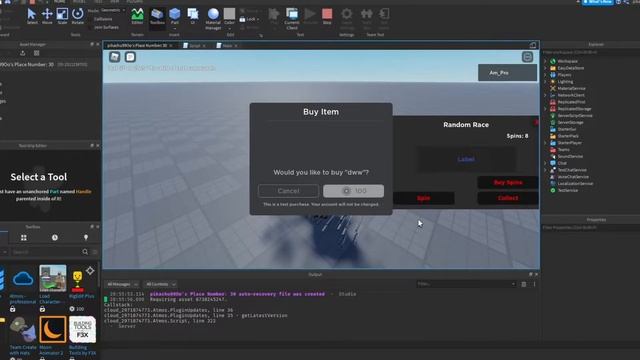The height and width of the screenshot is (360, 640).
Task: Switch to the third document tab
Action: point(227,45)
